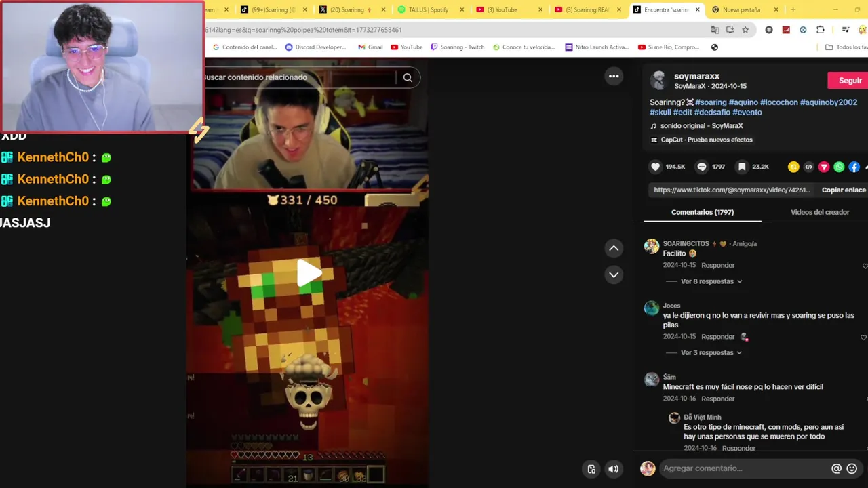Open Todos los favoritos folder

coord(846,47)
